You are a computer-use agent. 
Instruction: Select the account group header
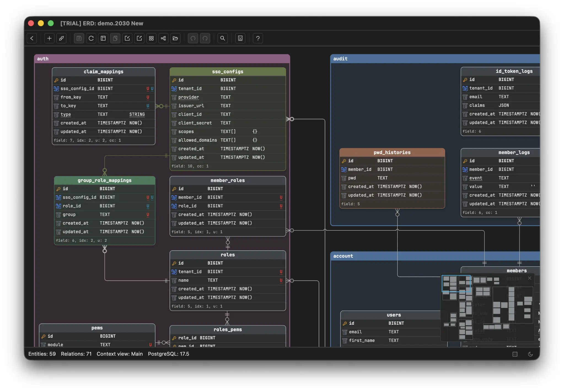click(x=435, y=256)
